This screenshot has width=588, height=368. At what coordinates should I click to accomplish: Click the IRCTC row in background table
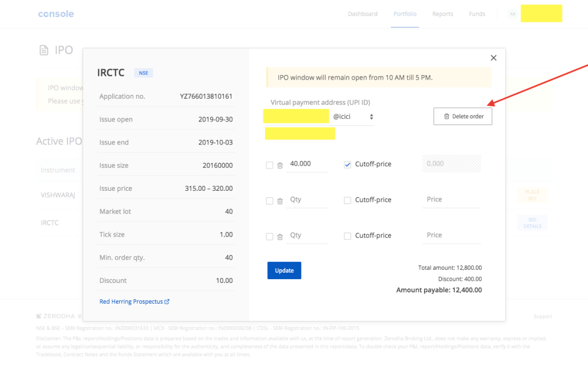coord(50,222)
